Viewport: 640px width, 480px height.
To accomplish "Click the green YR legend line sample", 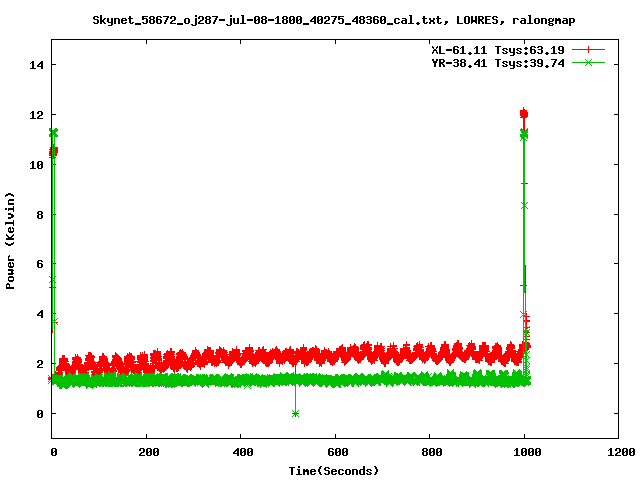I will point(588,62).
